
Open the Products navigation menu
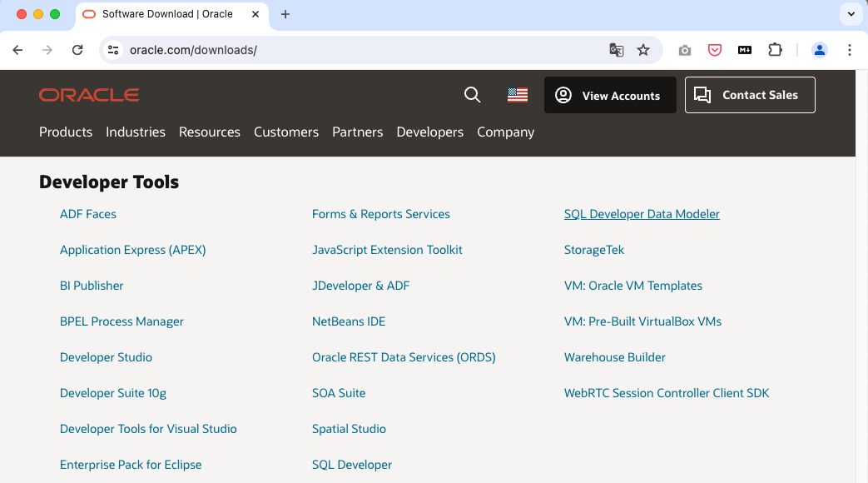click(65, 132)
